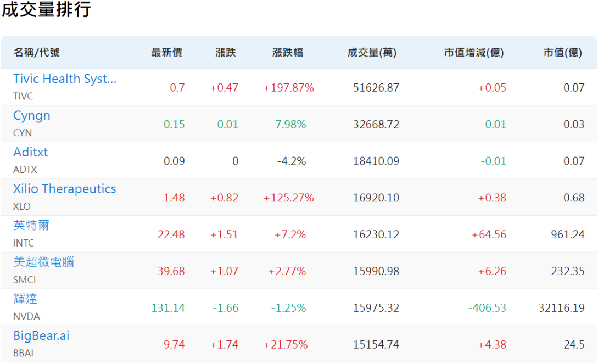
Task: Click the market cap change +4.38
Action: pos(492,345)
